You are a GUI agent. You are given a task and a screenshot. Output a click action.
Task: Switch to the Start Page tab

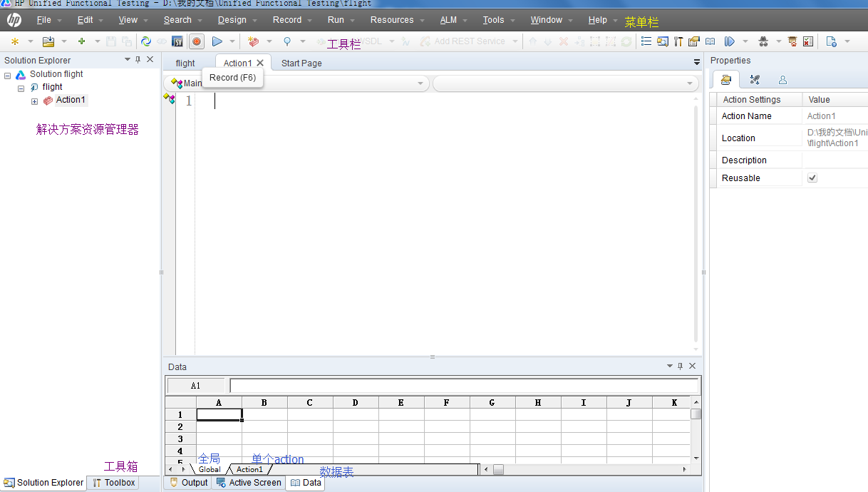tap(301, 63)
